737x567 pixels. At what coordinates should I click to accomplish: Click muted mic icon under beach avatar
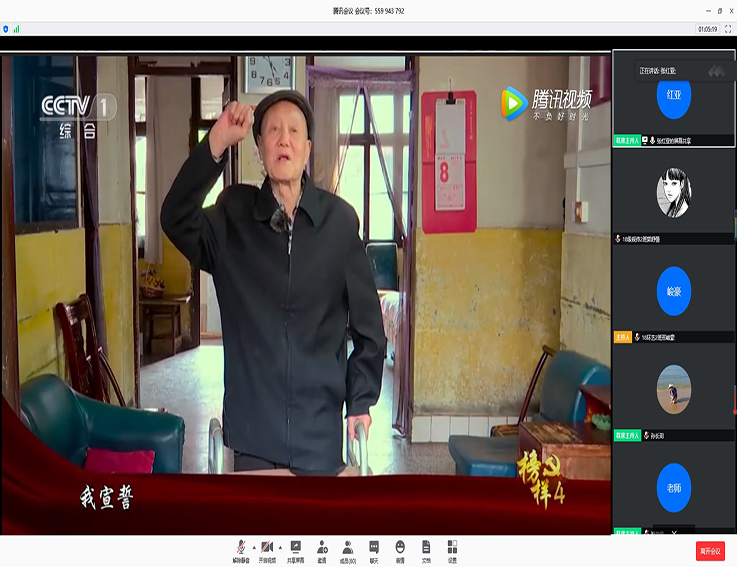[646, 435]
